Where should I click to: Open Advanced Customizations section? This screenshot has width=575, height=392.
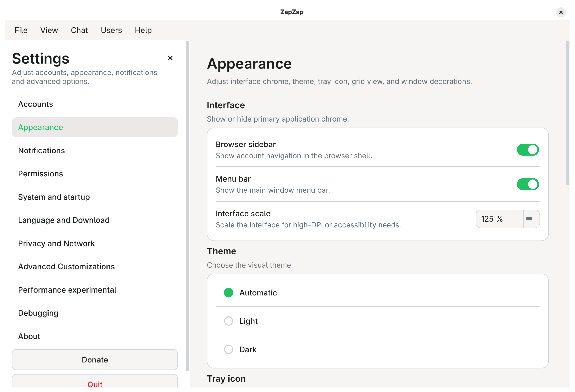click(x=95, y=266)
